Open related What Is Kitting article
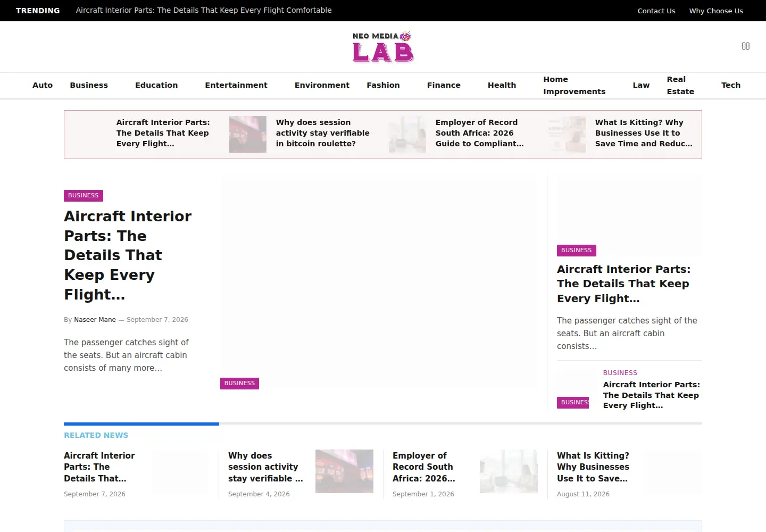 click(593, 467)
